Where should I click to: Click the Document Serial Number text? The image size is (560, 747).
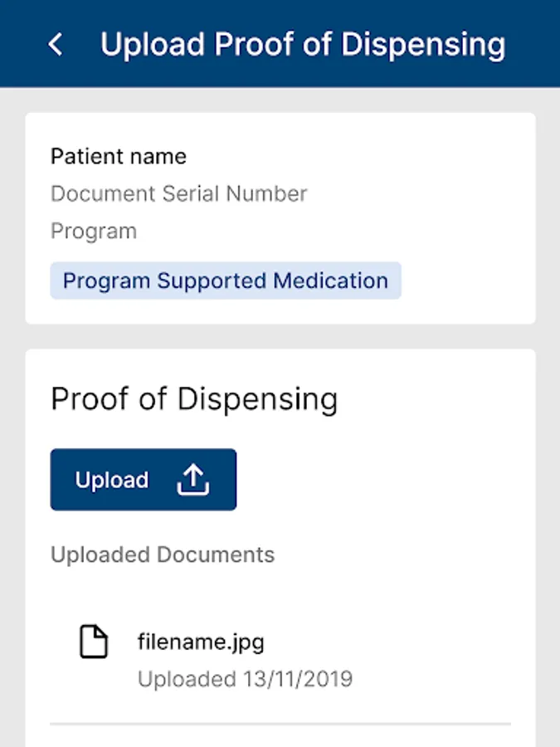pos(179,193)
